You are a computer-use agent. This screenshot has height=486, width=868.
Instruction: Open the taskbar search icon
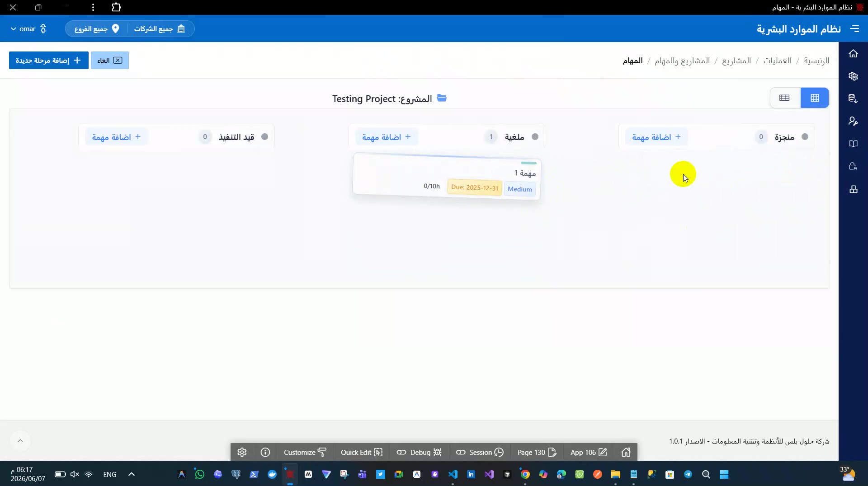706,474
